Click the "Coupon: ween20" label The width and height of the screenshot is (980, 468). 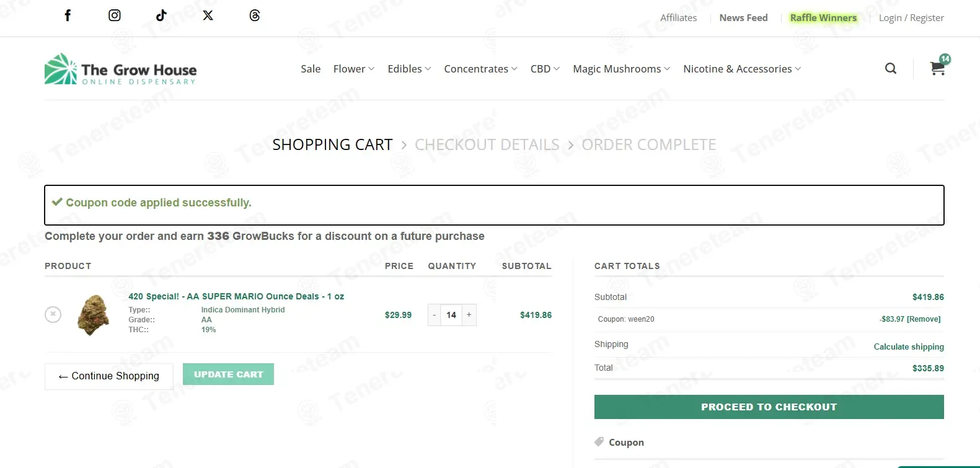[626, 319]
